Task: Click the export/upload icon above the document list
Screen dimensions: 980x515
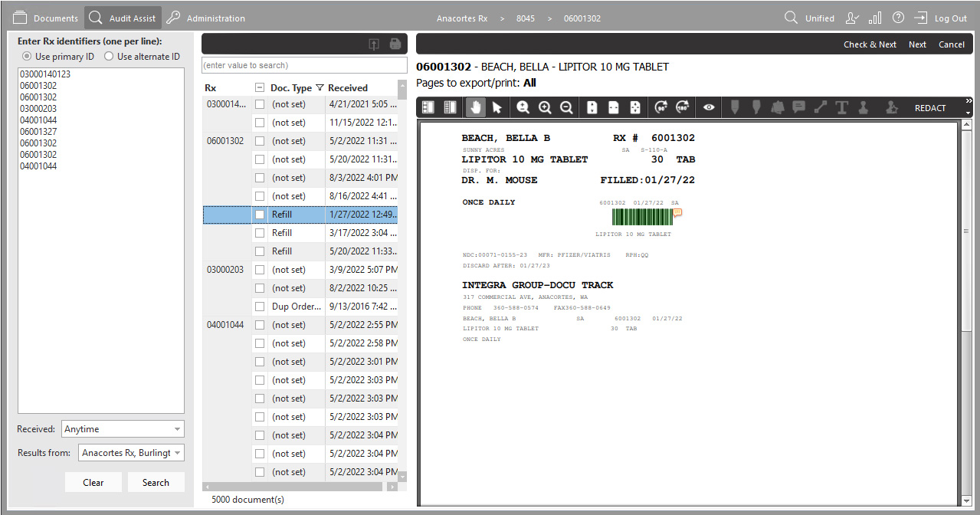Action: (374, 44)
